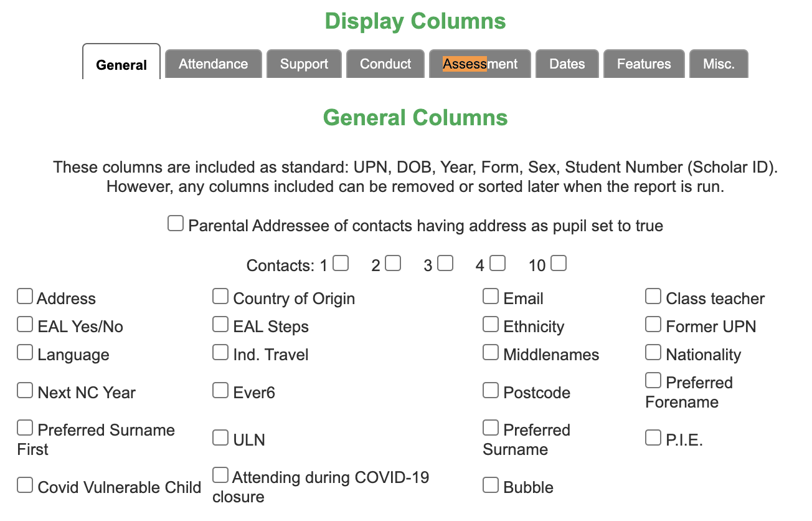Enable the Class teacher checkbox
This screenshot has width=812, height=521.
click(x=653, y=296)
